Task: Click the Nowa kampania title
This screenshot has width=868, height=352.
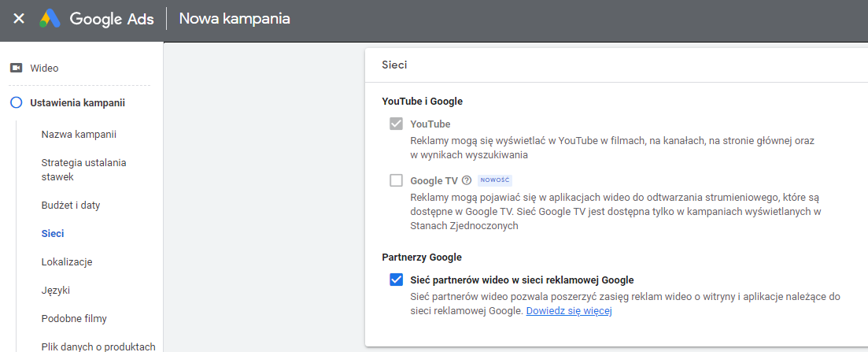Action: tap(235, 19)
